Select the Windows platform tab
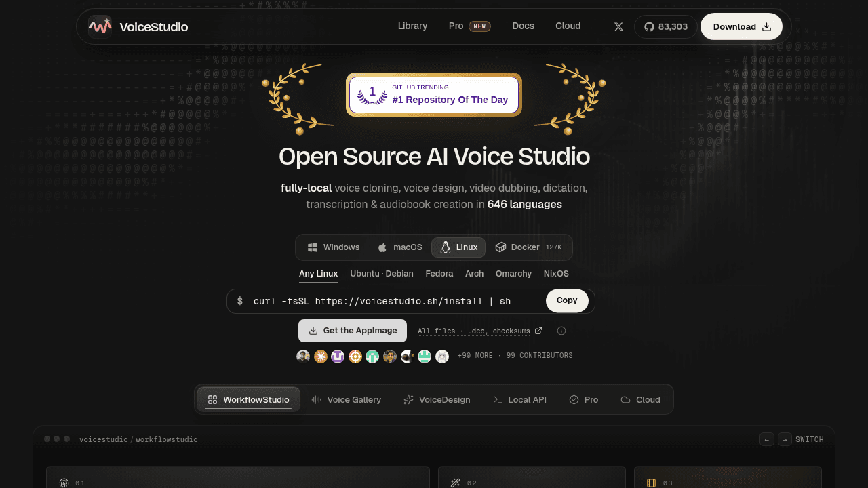 (334, 247)
